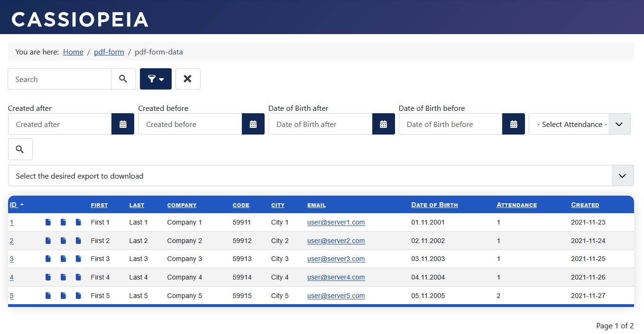This screenshot has height=334, width=644.
Task: Open the Date of Birth after calendar
Action: pyautogui.click(x=384, y=124)
